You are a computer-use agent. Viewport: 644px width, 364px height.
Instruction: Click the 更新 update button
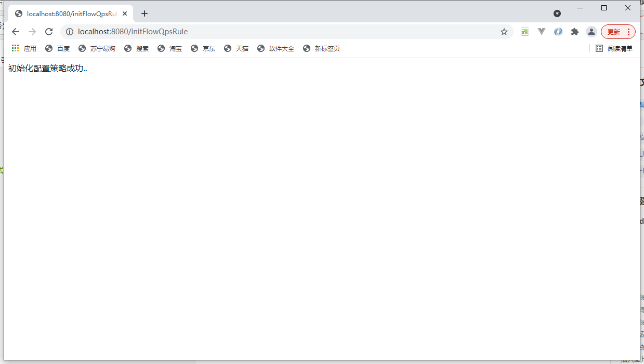(x=618, y=32)
